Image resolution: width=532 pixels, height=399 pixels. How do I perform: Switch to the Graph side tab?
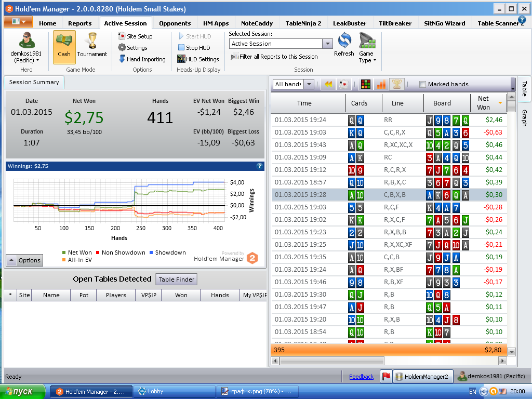(x=524, y=118)
